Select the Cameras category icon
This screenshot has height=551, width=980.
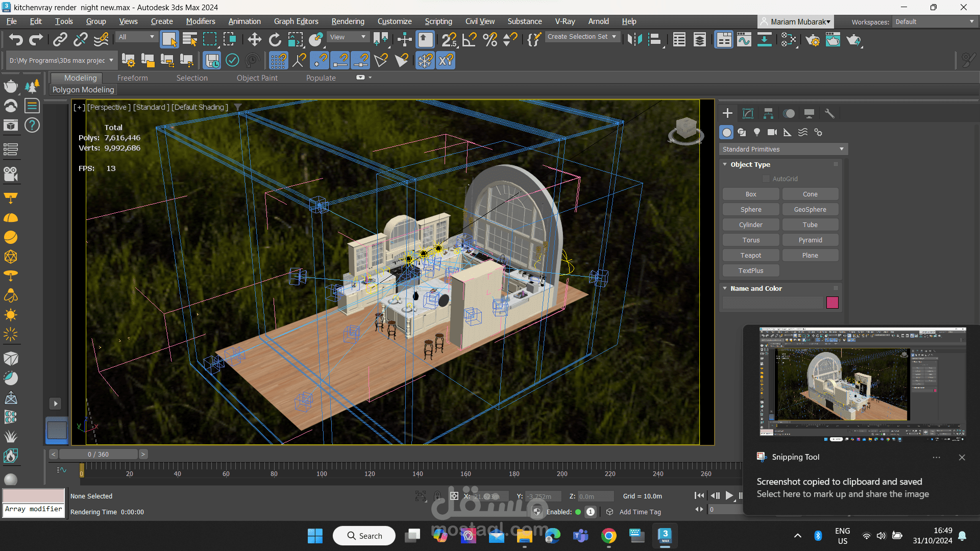[x=772, y=132]
